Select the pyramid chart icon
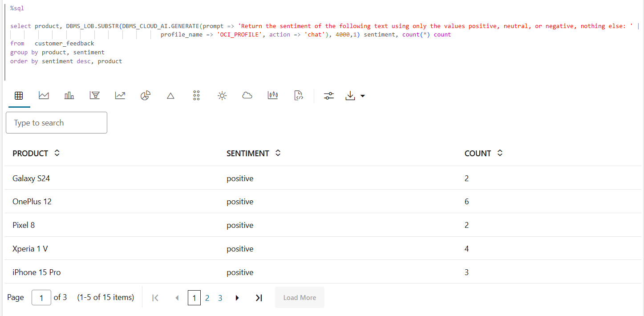 [170, 96]
